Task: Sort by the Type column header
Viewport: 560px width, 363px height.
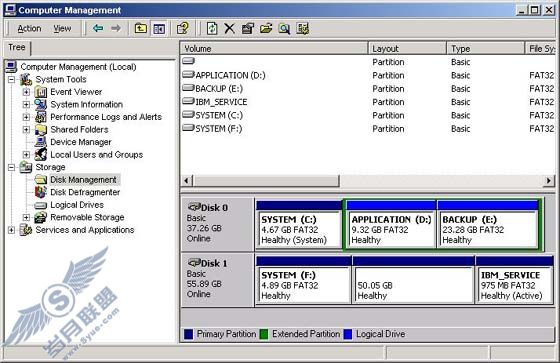Action: 485,49
